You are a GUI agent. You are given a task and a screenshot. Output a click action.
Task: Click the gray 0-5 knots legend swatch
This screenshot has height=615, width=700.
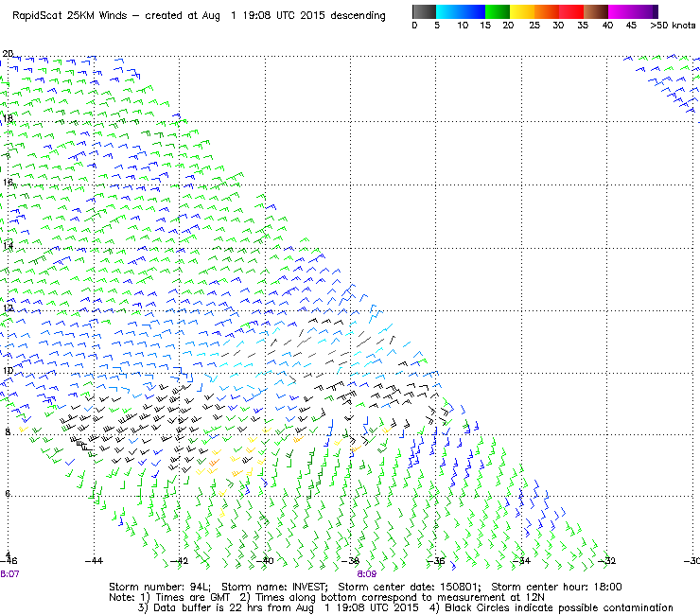coord(424,11)
